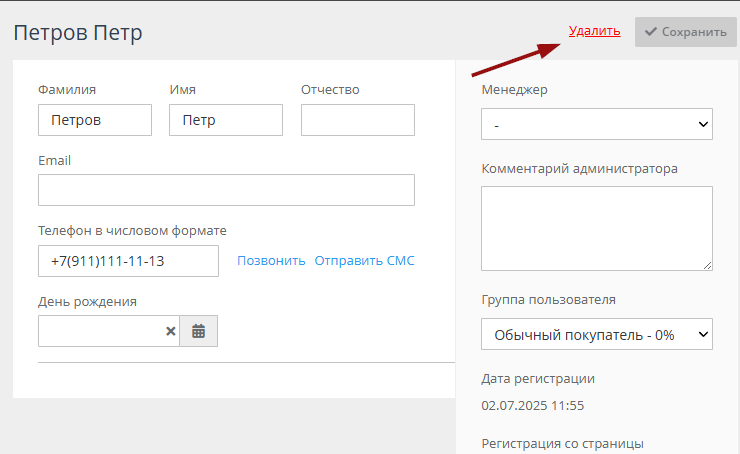Click the Петров Петр page heading
Viewport: 740px width, 454px height.
tap(78, 32)
